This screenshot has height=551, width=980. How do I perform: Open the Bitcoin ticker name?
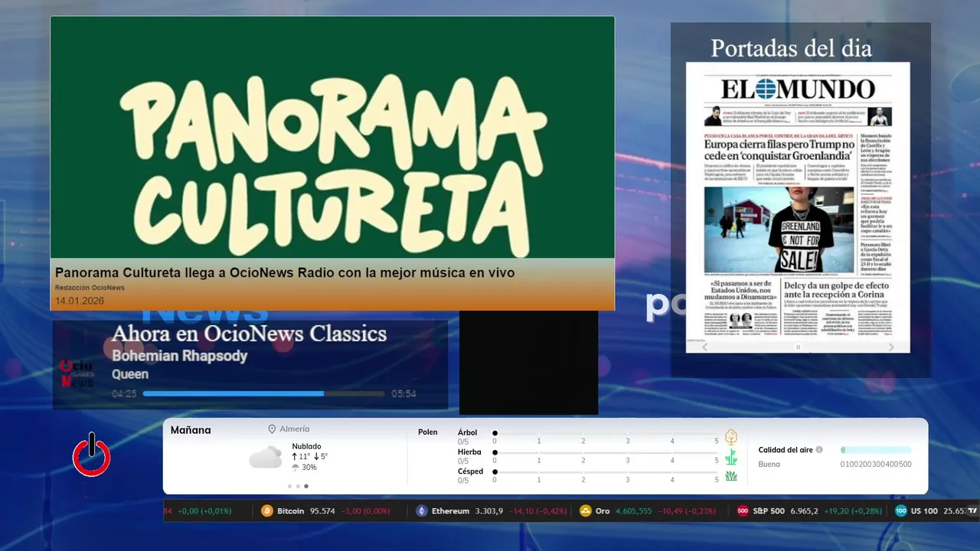pyautogui.click(x=291, y=511)
